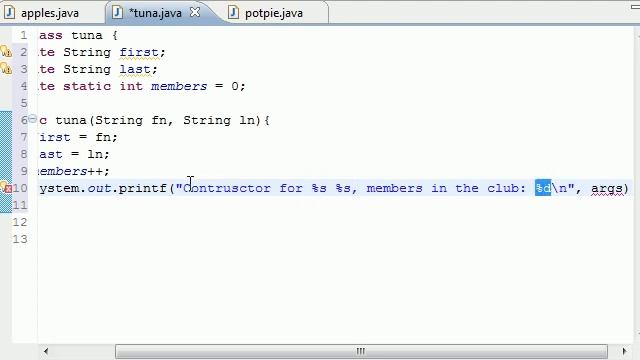The height and width of the screenshot is (360, 640).
Task: Switch to the apples.java tab
Action: tap(50, 13)
